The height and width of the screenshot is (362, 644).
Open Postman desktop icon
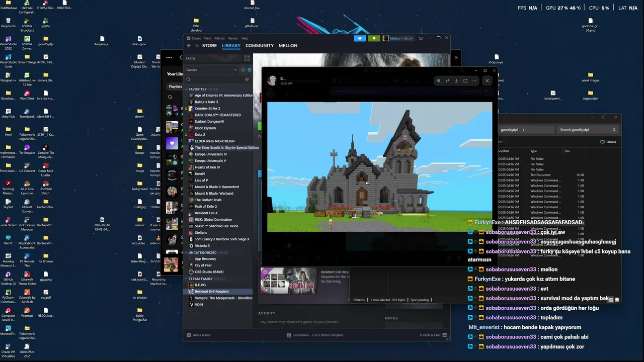27,312
